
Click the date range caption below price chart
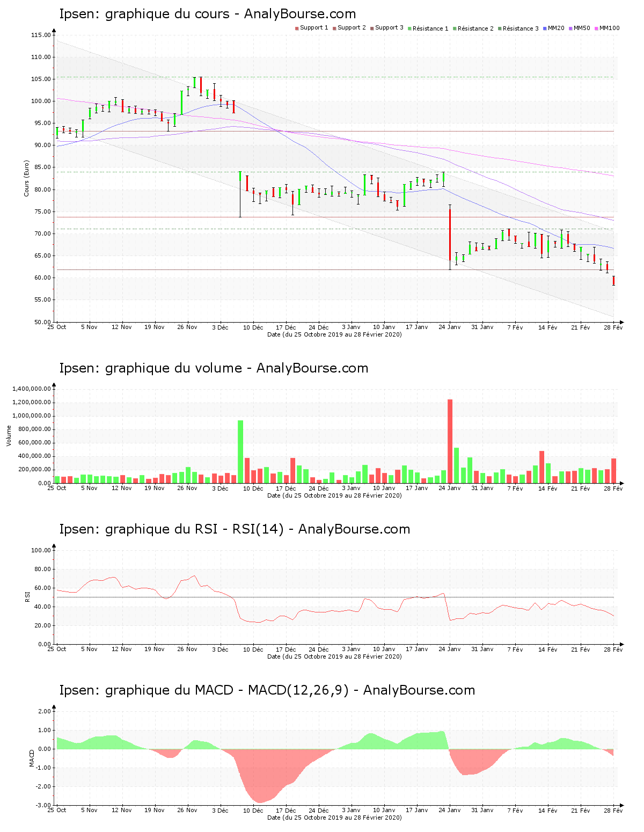click(334, 334)
